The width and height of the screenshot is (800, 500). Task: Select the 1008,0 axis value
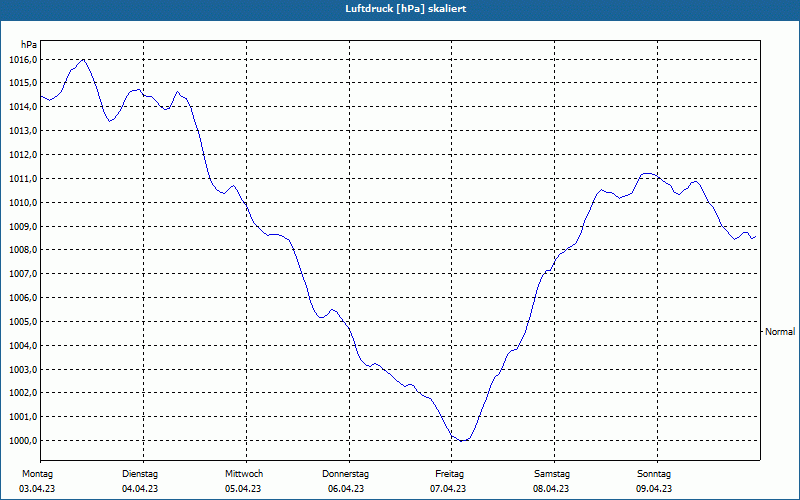(x=23, y=249)
